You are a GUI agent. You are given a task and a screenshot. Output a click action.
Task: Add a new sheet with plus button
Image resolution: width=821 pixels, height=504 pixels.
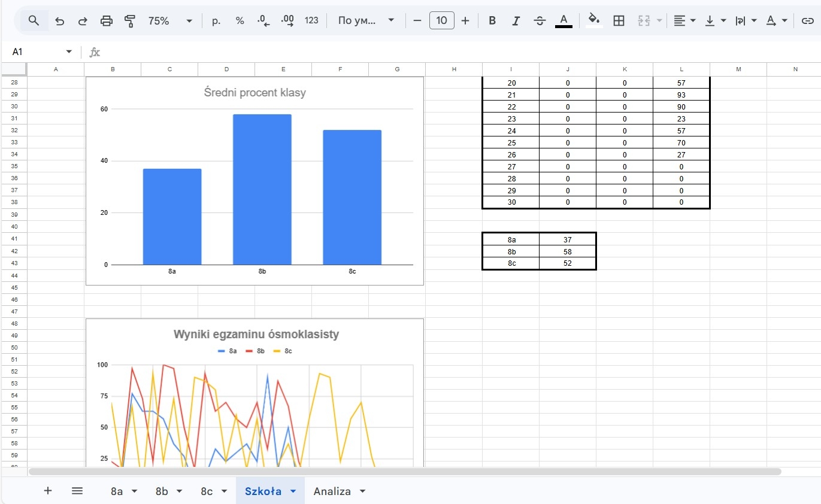[48, 491]
